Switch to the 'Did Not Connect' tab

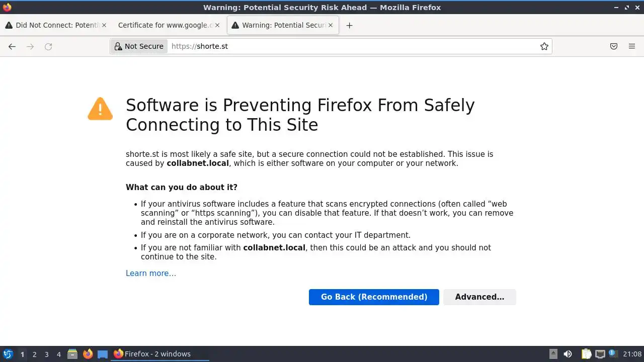[53, 25]
